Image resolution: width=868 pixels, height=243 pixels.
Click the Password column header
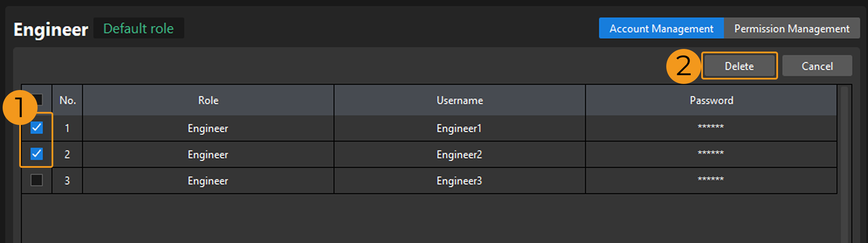pyautogui.click(x=711, y=101)
